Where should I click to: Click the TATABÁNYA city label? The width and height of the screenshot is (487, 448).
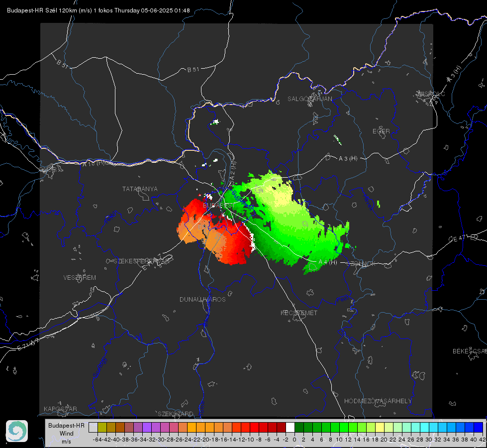coord(140,189)
